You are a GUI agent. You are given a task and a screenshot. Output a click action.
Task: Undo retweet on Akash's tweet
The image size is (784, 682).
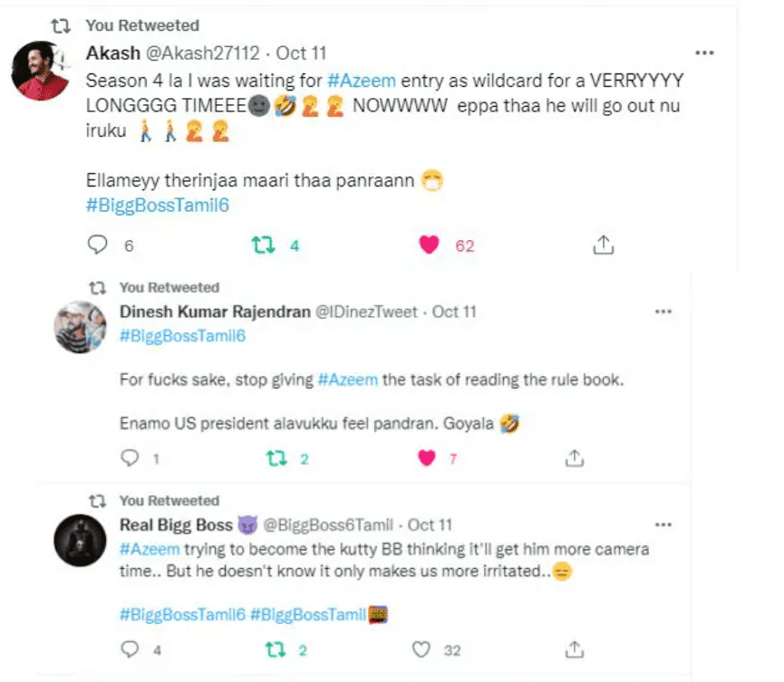tap(263, 245)
